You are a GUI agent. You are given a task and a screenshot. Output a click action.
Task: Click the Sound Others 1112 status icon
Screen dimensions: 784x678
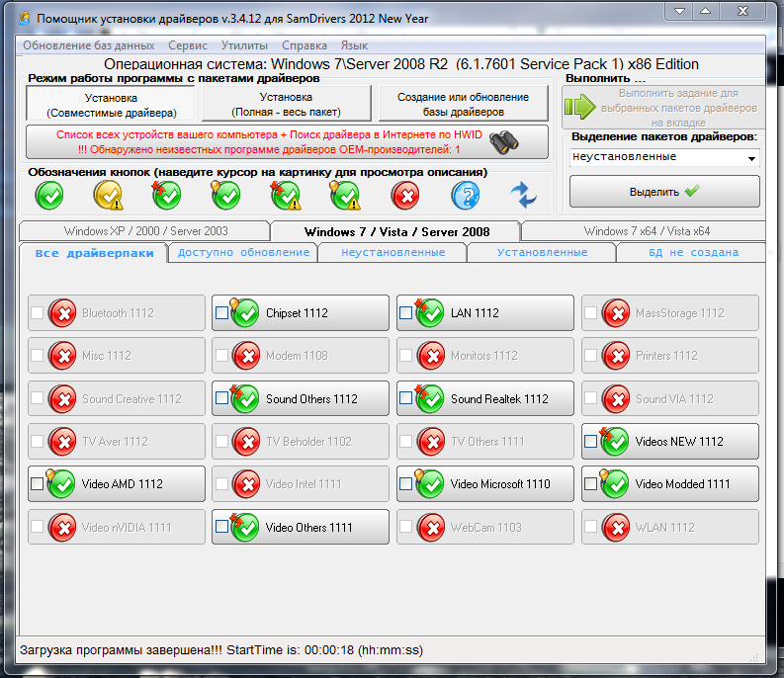pyautogui.click(x=244, y=398)
